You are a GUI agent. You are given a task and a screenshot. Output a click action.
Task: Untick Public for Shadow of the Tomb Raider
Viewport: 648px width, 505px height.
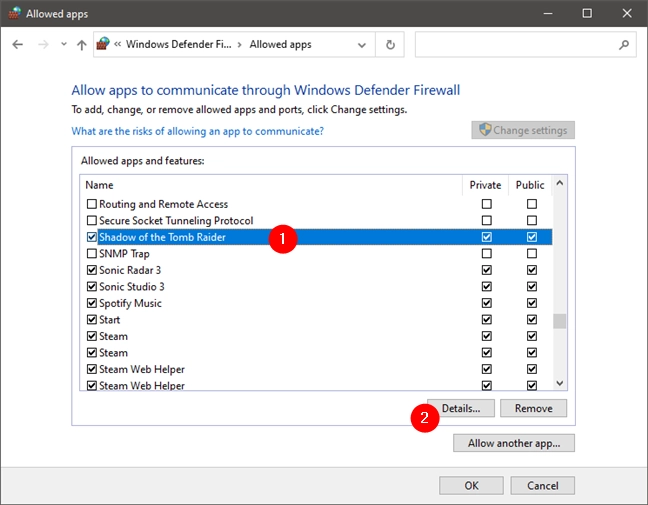[x=532, y=237]
